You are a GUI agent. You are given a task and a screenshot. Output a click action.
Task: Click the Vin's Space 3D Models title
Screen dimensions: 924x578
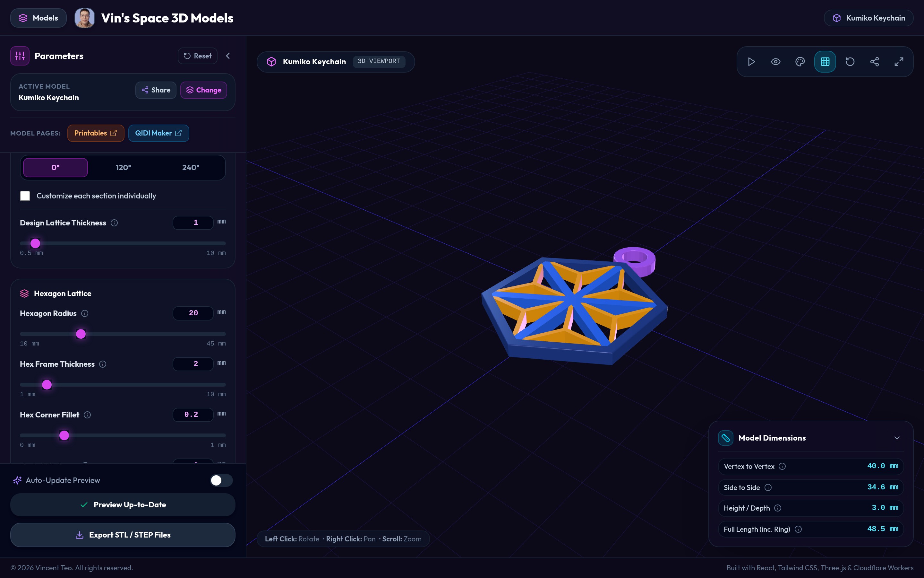[167, 18]
